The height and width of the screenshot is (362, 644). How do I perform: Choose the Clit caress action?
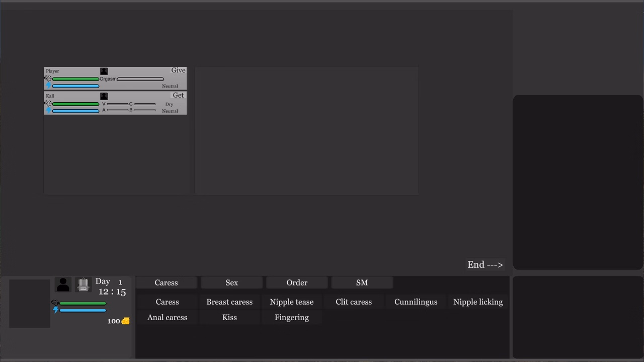(354, 302)
